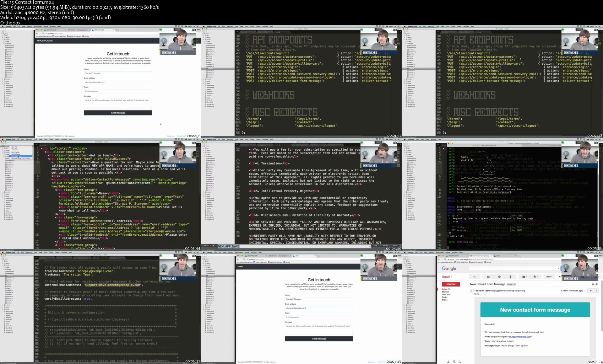Click the back-to-inbox arrow icon in Gmail 00:08:24 frame
This screenshot has height=364, width=603.
(x=475, y=277)
